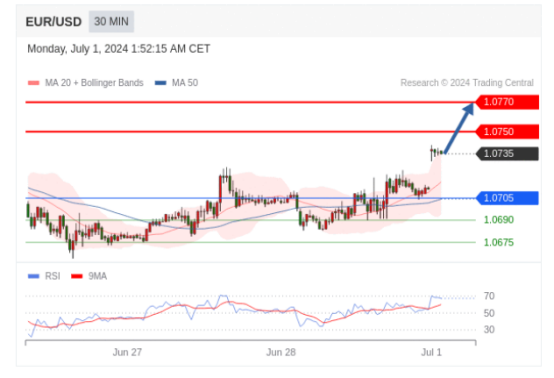Click the EUR/USD pair title
Viewport: 554px width, 378px height.
(x=54, y=22)
